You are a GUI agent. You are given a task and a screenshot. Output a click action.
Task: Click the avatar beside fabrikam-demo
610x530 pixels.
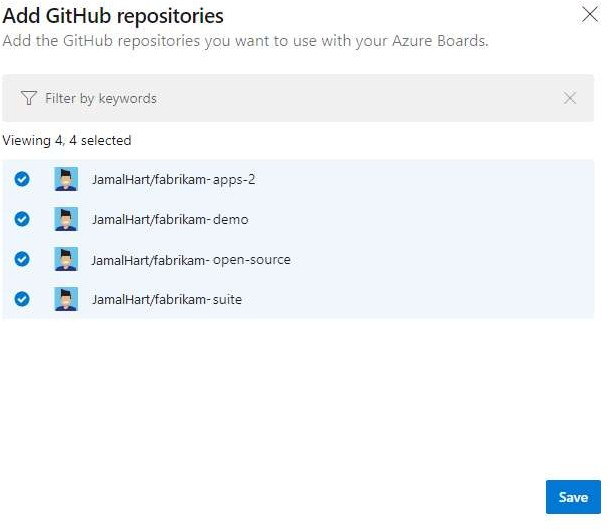66,219
